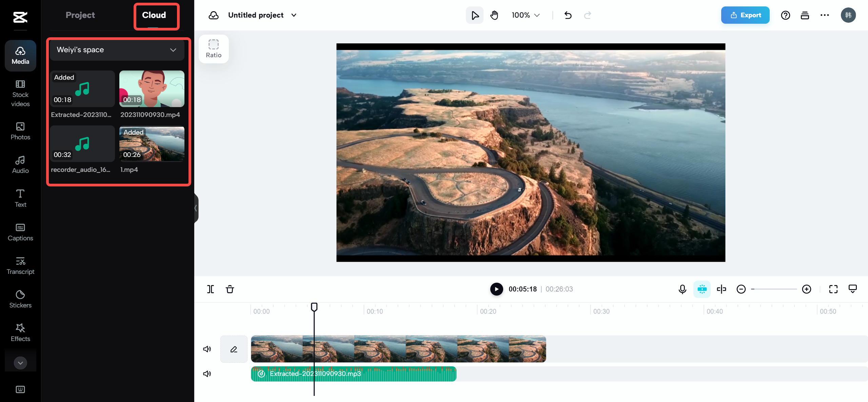Open the Stickers panel

pos(20,299)
